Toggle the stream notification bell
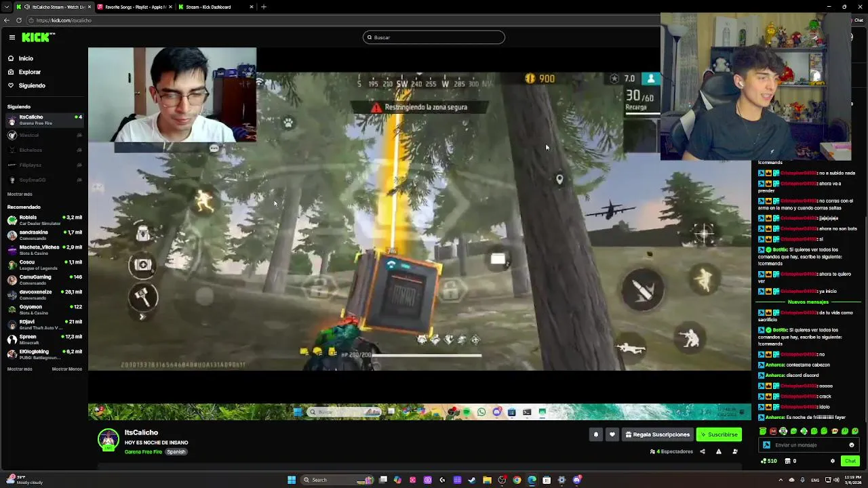Screen dimensions: 868x488 [x=596, y=434]
